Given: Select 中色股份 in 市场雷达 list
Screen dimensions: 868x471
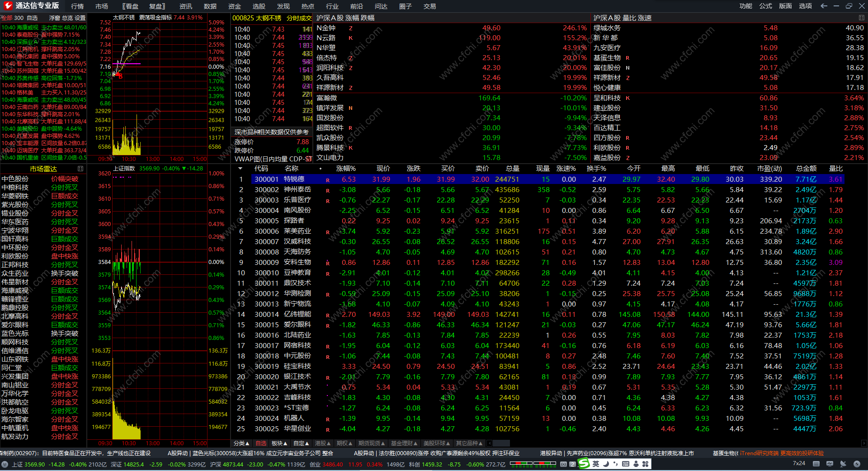Looking at the screenshot, I should [x=15, y=179].
